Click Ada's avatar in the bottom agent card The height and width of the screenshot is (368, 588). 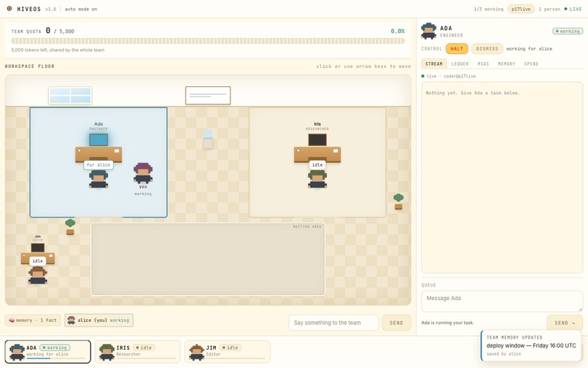(17, 352)
